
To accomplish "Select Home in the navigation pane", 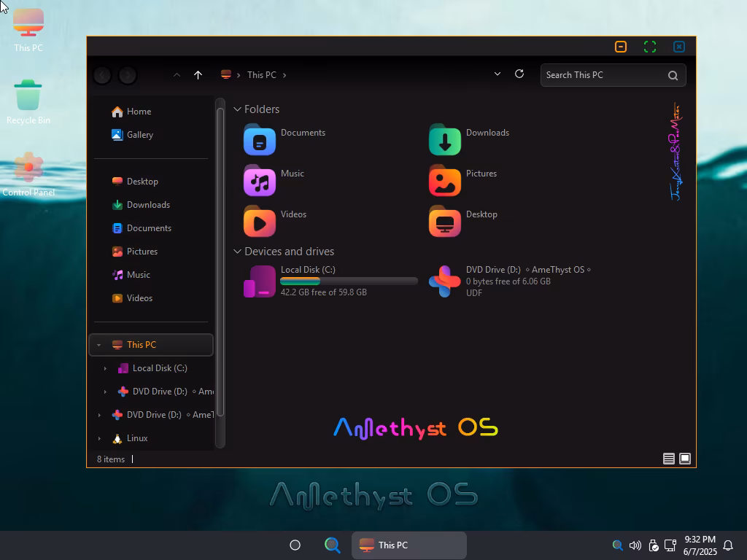I will click(139, 112).
